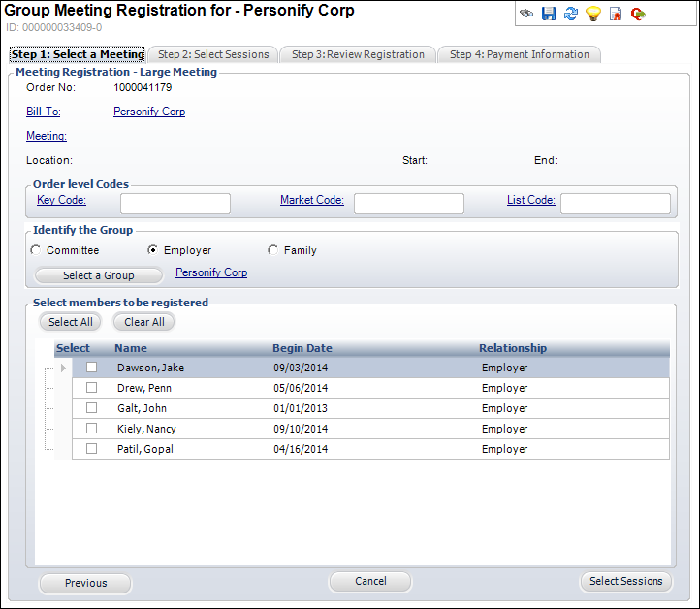Open the Bill-To link
The height and width of the screenshot is (609, 700).
pyautogui.click(x=44, y=112)
